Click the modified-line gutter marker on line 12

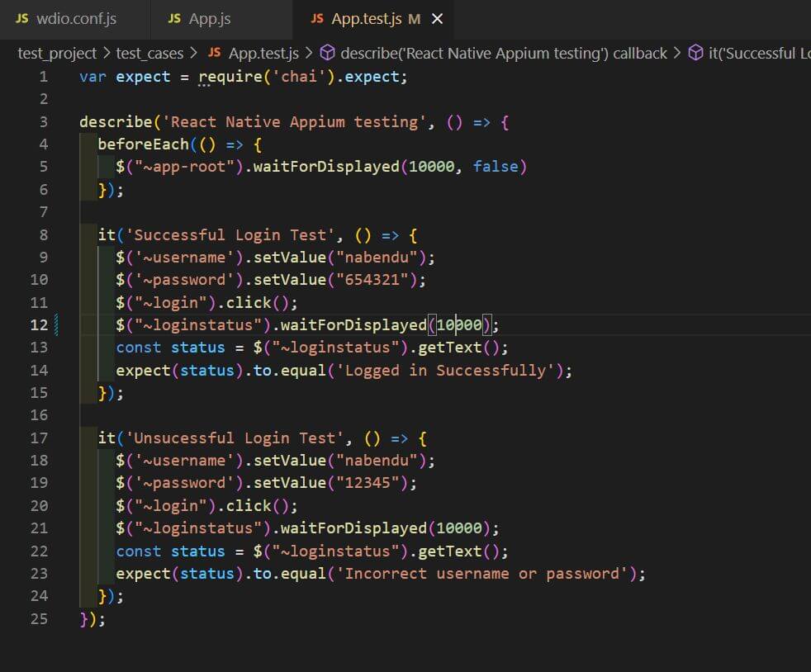pyautogui.click(x=57, y=324)
